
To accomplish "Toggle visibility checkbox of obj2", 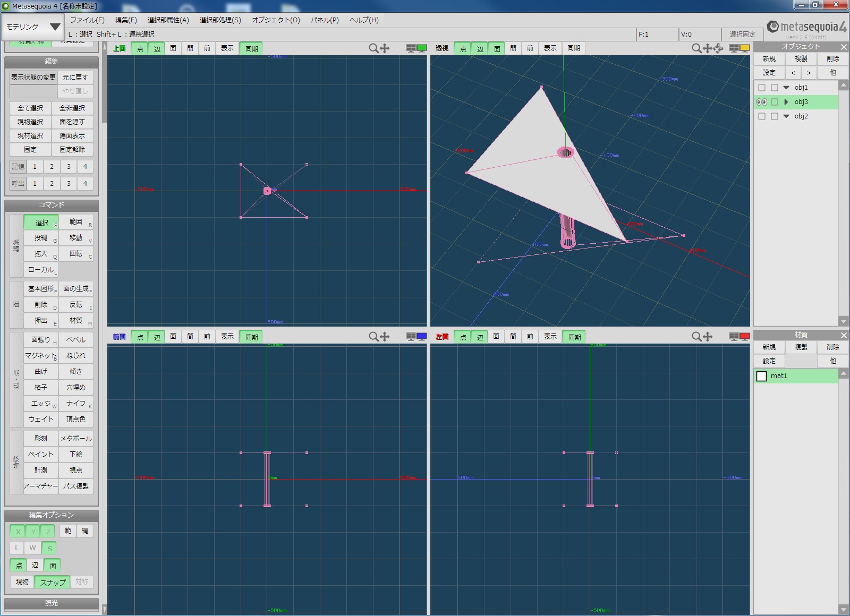I will (x=762, y=116).
